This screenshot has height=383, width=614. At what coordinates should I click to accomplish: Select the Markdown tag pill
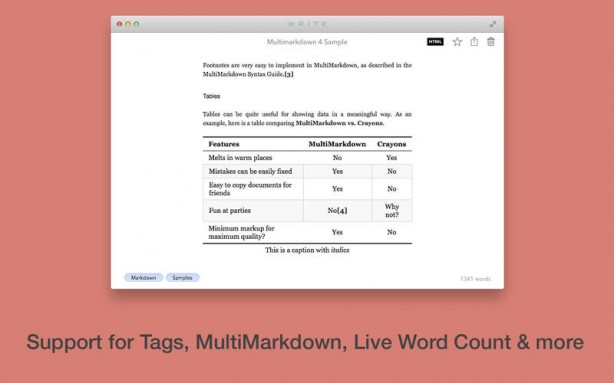[x=144, y=278]
